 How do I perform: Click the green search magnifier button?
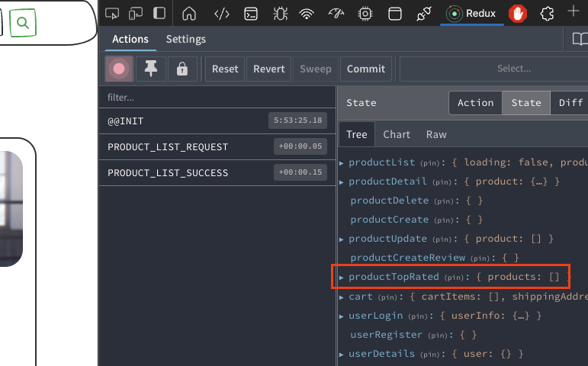point(23,23)
